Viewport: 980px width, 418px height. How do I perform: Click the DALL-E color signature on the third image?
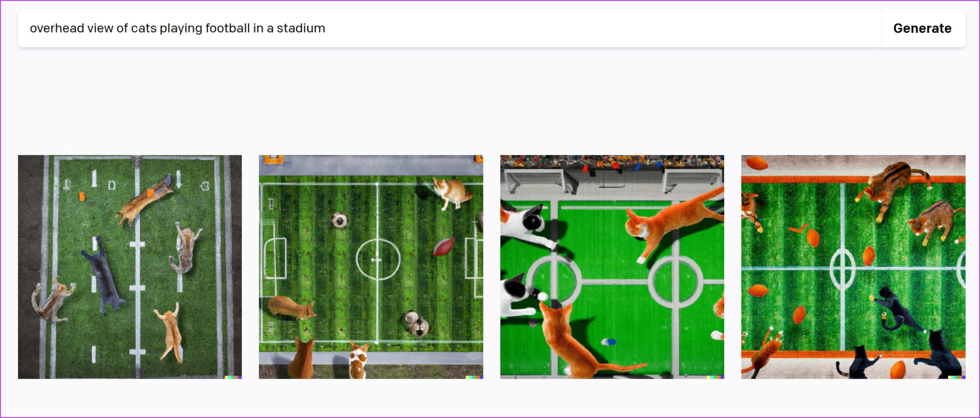[715, 377]
